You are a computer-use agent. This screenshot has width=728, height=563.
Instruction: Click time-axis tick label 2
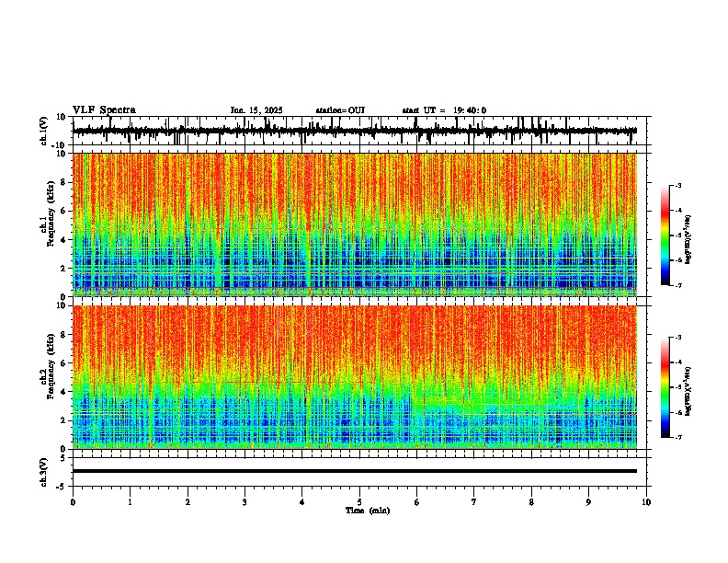(x=188, y=502)
